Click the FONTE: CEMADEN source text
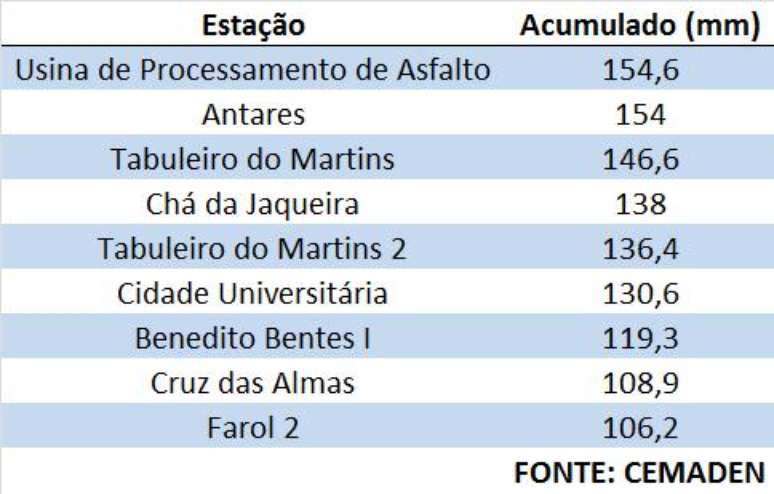Image resolution: width=774 pixels, height=494 pixels. pyautogui.click(x=640, y=470)
